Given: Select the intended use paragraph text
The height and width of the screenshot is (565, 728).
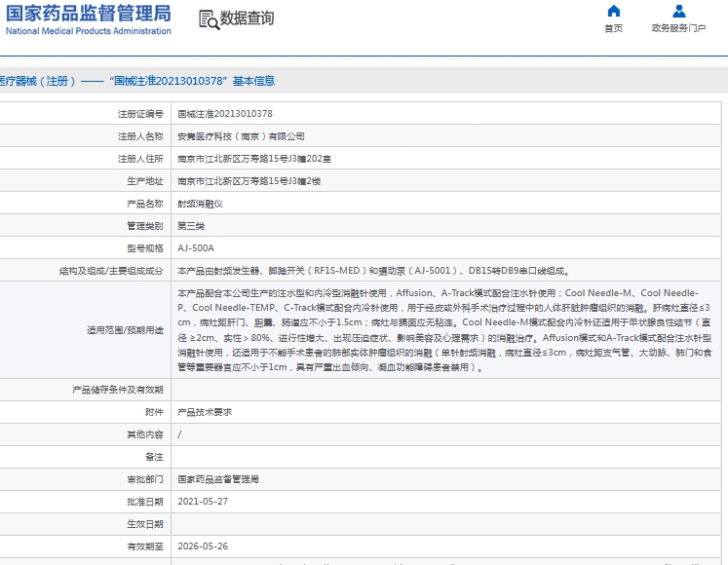Looking at the screenshot, I should (x=444, y=330).
